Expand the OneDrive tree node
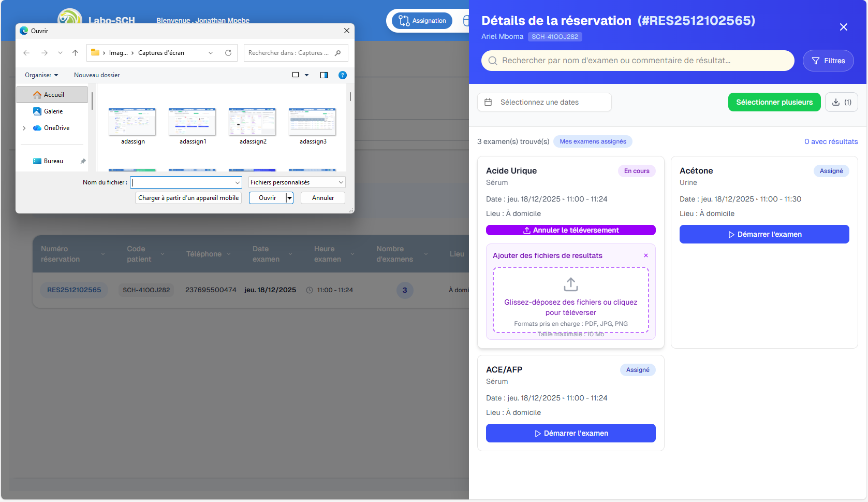 click(x=24, y=128)
